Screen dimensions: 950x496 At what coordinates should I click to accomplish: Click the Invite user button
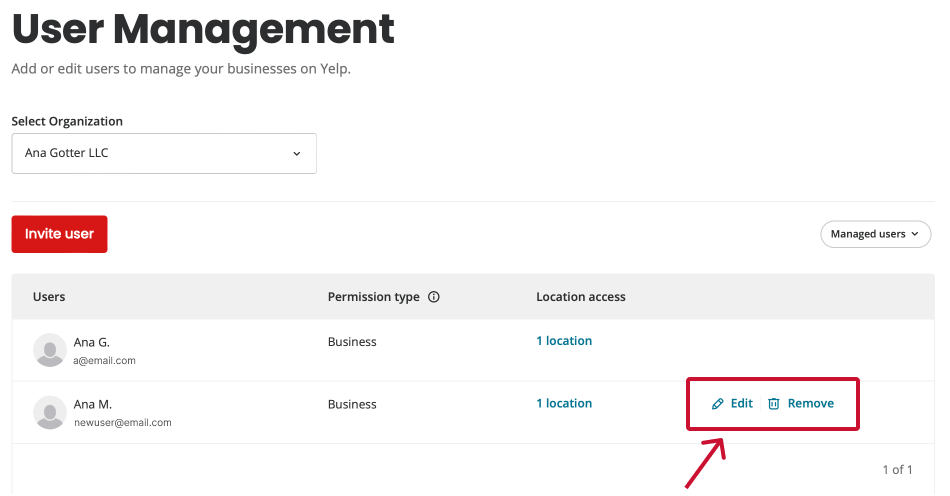coord(59,234)
